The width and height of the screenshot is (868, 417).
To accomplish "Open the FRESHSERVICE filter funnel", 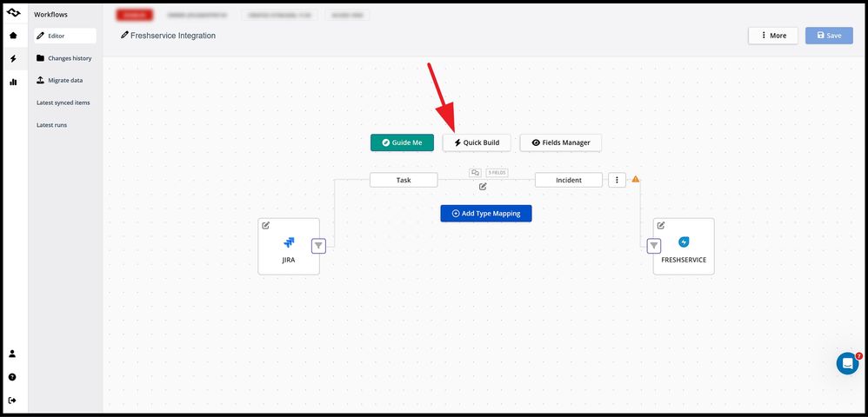I will coord(654,246).
